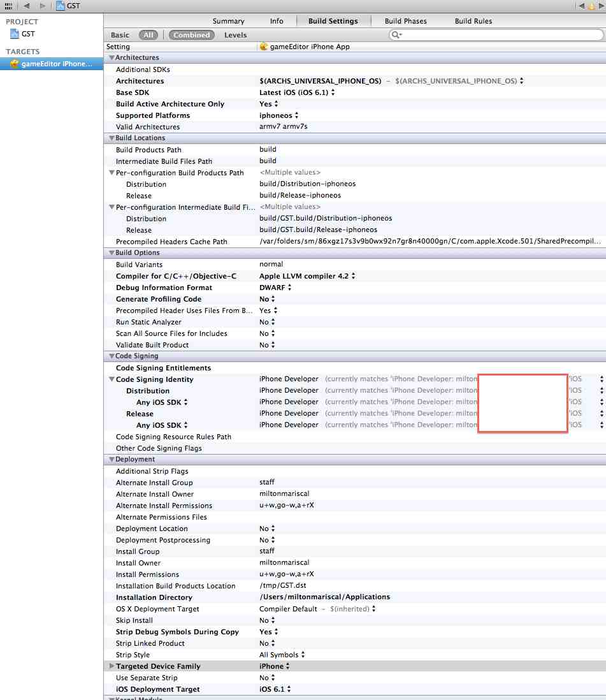Click the yellow warning issue icon
The width and height of the screenshot is (606, 700).
click(591, 6)
